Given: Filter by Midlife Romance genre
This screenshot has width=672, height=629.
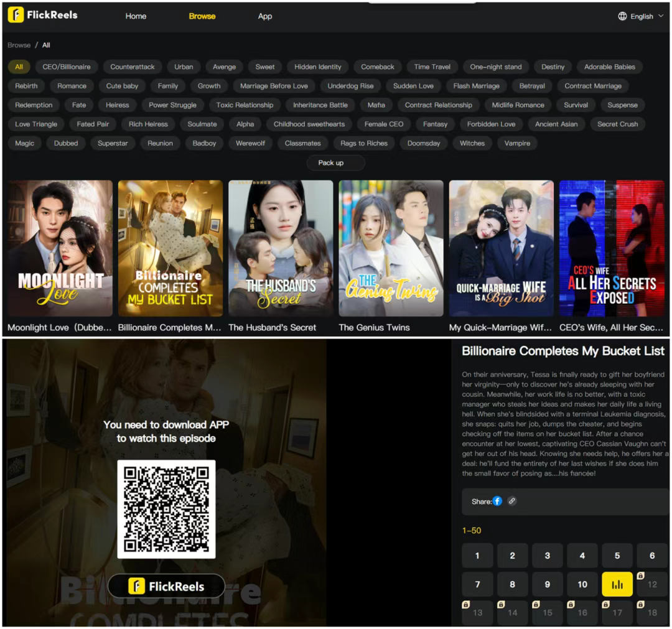Looking at the screenshot, I should pos(518,105).
